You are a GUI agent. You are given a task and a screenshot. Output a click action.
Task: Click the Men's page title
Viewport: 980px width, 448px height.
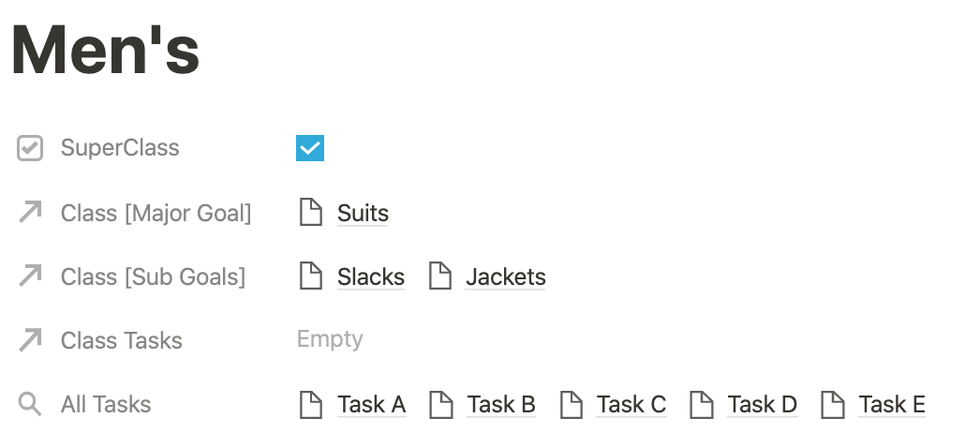click(x=106, y=50)
